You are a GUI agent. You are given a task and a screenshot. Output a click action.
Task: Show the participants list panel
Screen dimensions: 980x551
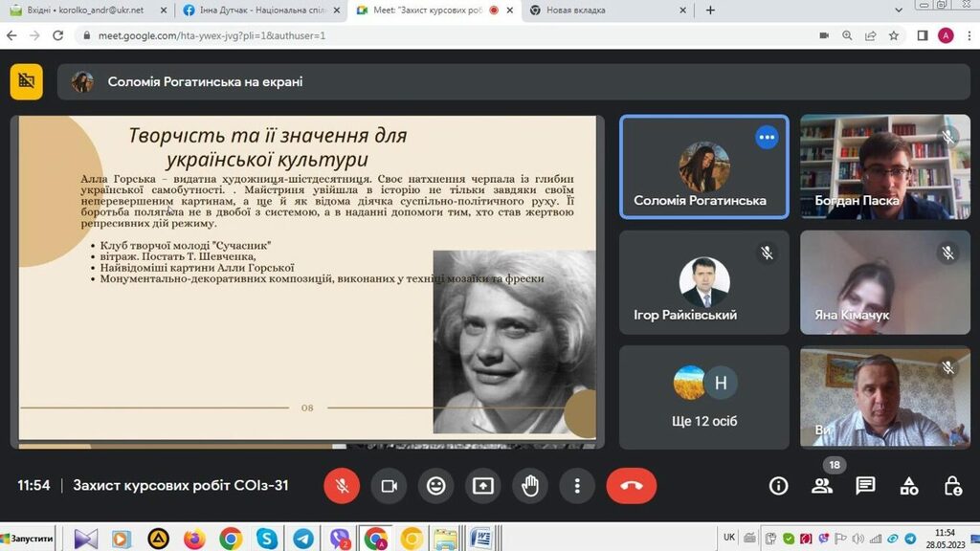point(822,486)
